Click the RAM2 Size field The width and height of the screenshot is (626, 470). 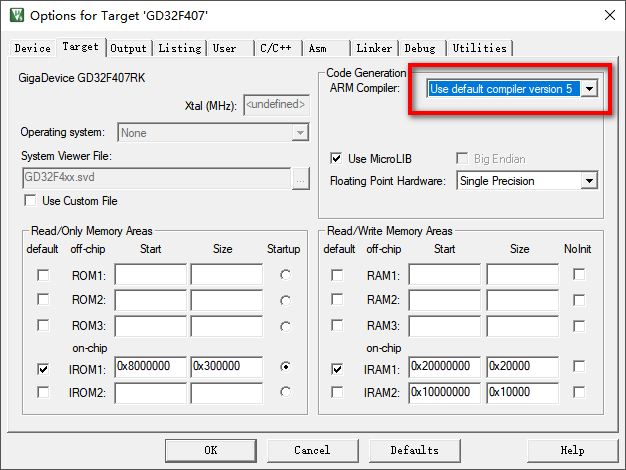[x=523, y=300]
